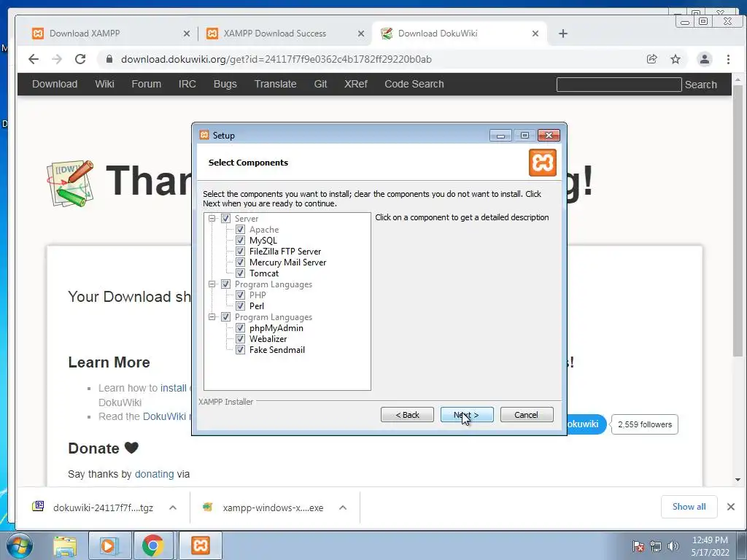Click the page vertical scrollbar thumb
Image resolution: width=747 pixels, height=560 pixels.
(x=738, y=222)
